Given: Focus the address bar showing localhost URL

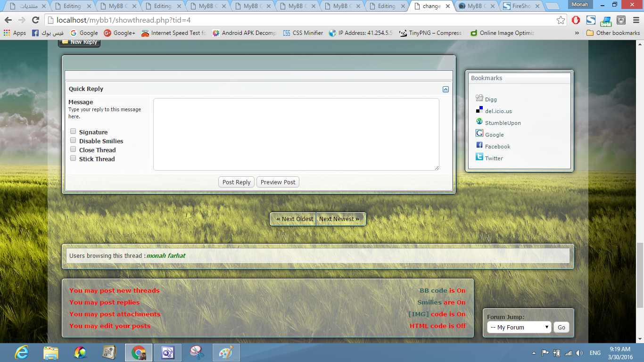Looking at the screenshot, I should coord(302,20).
